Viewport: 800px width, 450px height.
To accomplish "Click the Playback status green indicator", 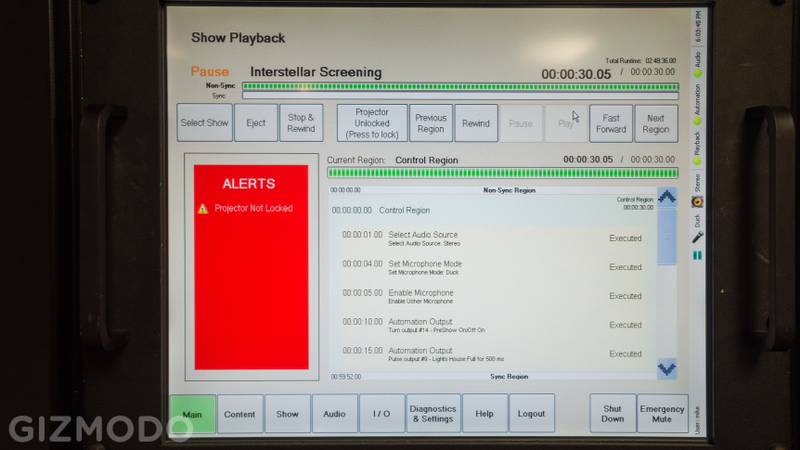I will point(697,161).
